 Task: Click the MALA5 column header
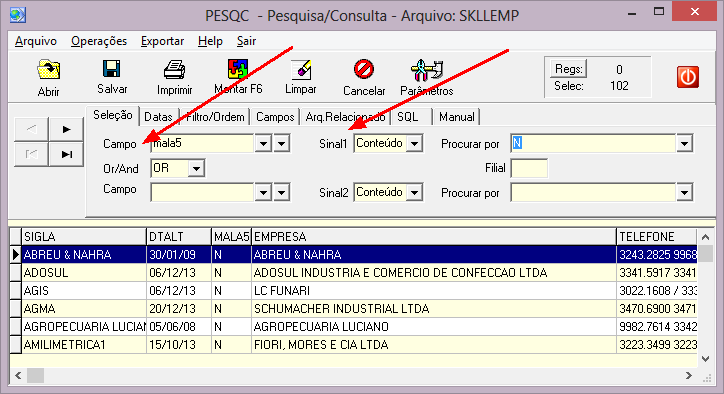[x=231, y=236]
